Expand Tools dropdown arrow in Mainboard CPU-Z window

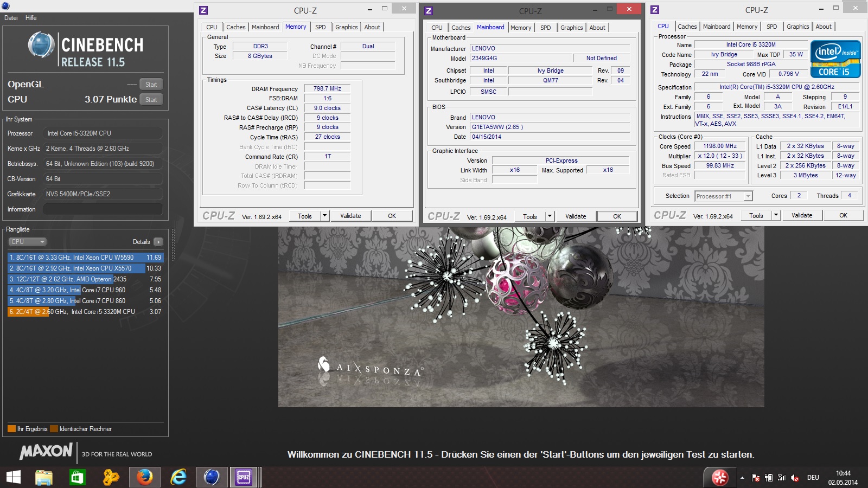point(550,216)
